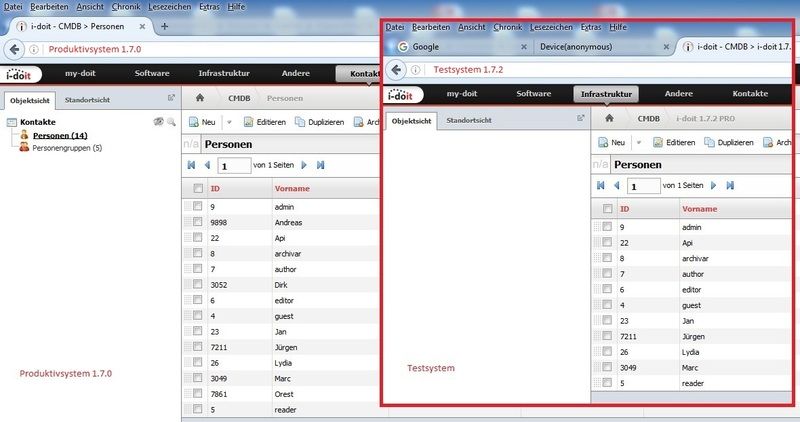Image resolution: width=800 pixels, height=422 pixels.
Task: Sort by Vorname column in Produktivsystem table
Action: pyautogui.click(x=292, y=188)
